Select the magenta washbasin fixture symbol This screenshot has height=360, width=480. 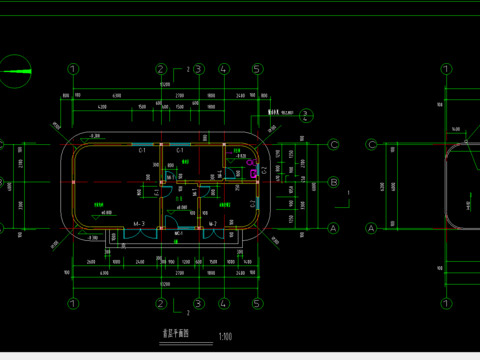[x=253, y=174]
